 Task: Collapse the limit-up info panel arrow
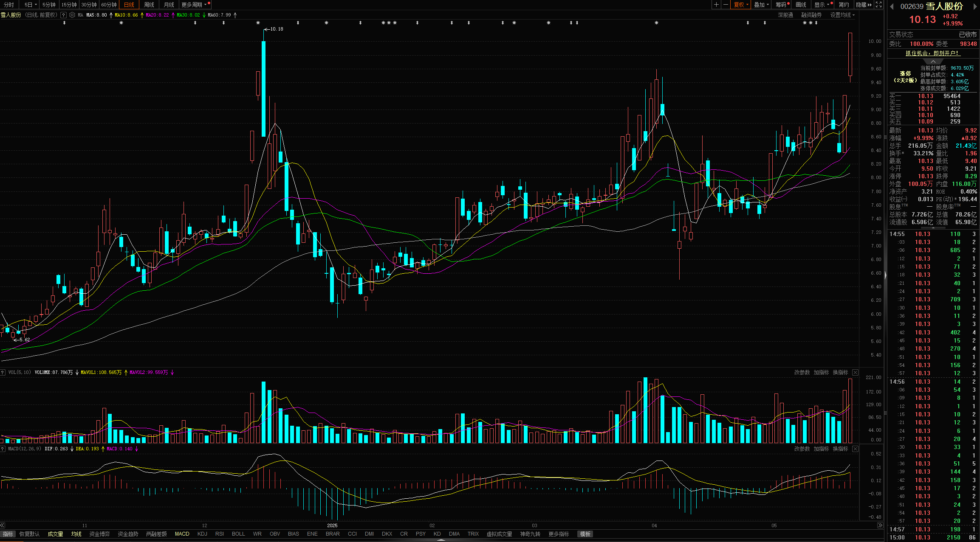click(933, 62)
